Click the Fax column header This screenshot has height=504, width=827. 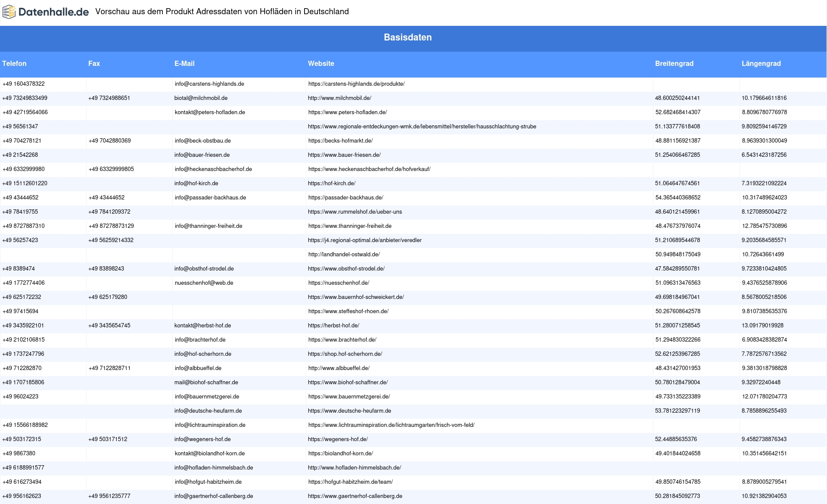(94, 63)
